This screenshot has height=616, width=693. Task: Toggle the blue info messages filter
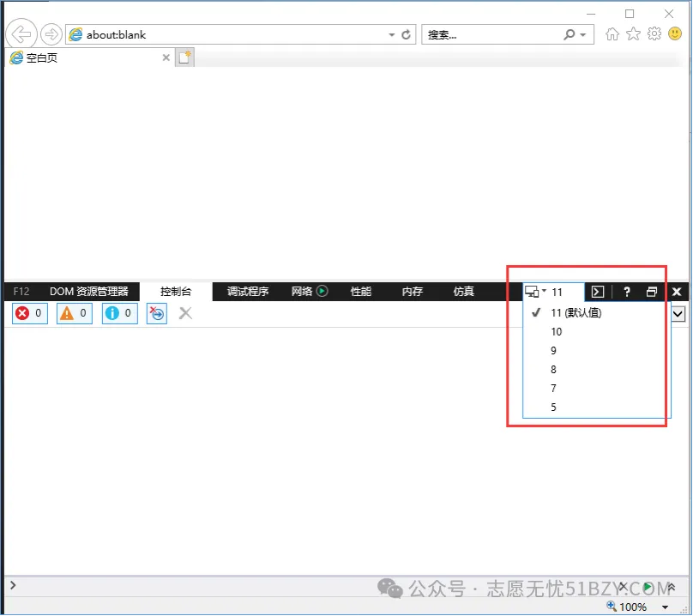pos(120,313)
